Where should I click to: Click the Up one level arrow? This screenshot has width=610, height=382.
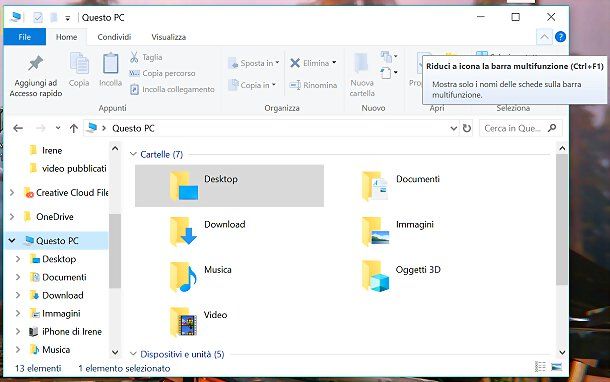click(x=74, y=128)
